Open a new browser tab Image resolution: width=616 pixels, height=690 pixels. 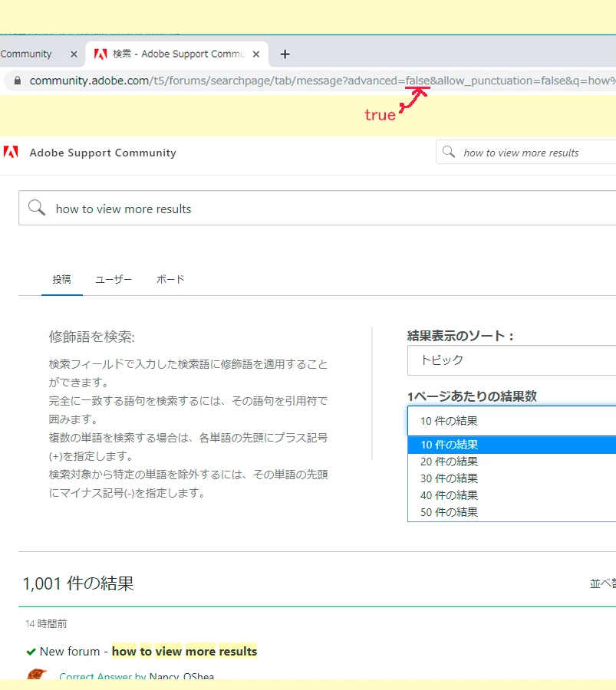click(285, 54)
